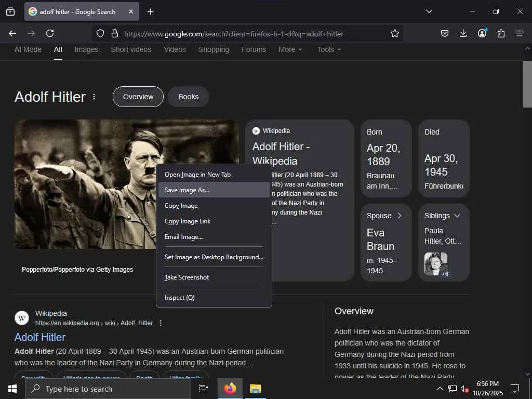
Task: Expand the Siblings chevron
Action: point(457,216)
